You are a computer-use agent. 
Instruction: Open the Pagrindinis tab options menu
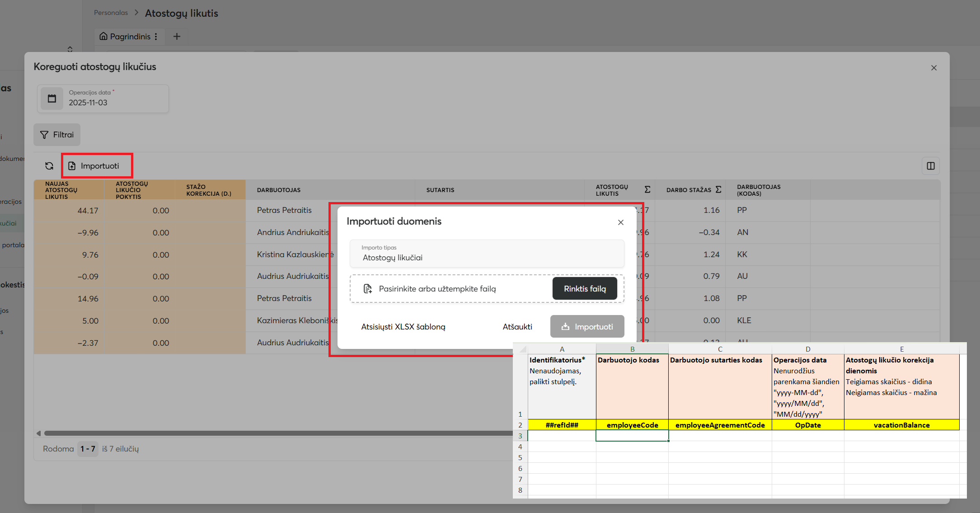pyautogui.click(x=156, y=37)
